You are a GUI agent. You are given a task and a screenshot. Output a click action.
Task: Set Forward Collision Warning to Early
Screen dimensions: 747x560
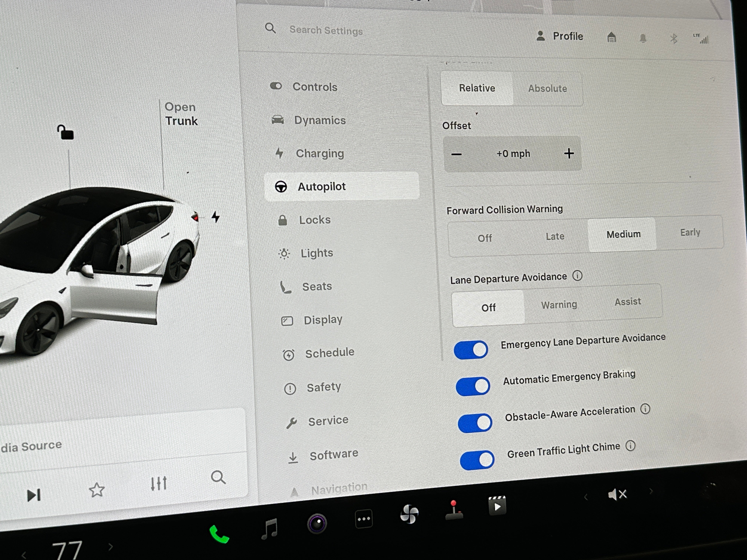coord(690,232)
